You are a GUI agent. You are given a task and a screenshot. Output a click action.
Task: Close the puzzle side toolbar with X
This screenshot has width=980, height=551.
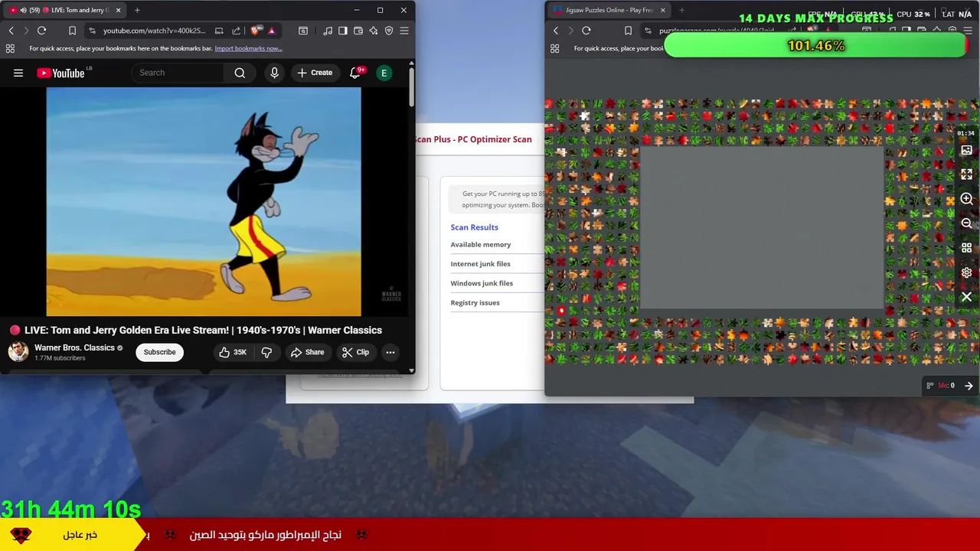tap(966, 297)
